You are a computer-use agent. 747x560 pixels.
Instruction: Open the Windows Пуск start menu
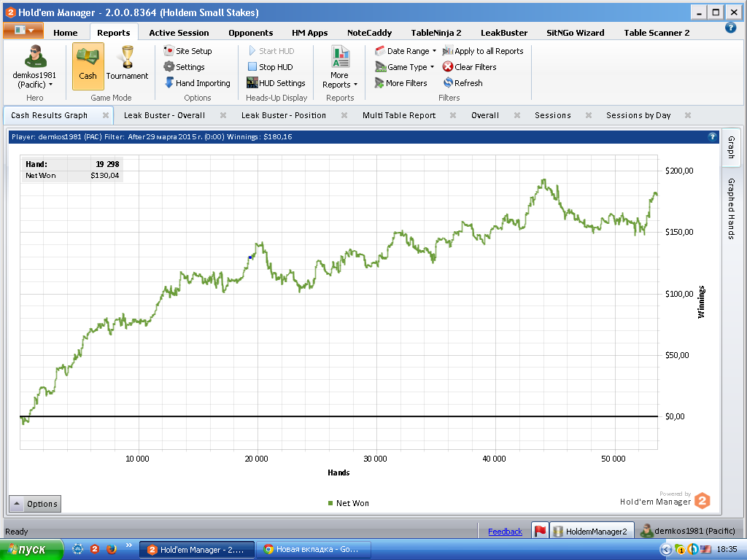[31, 550]
